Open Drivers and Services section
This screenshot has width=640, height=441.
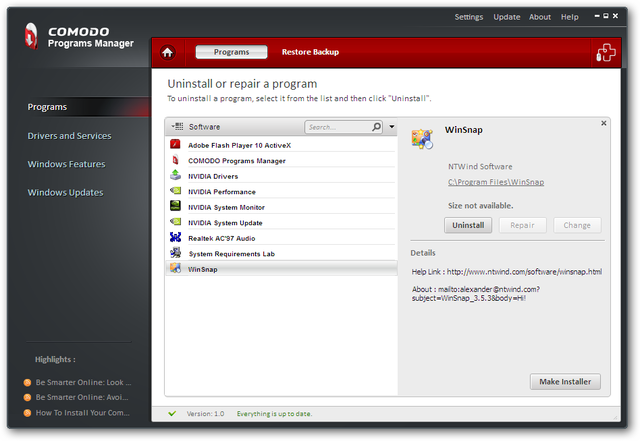(69, 136)
